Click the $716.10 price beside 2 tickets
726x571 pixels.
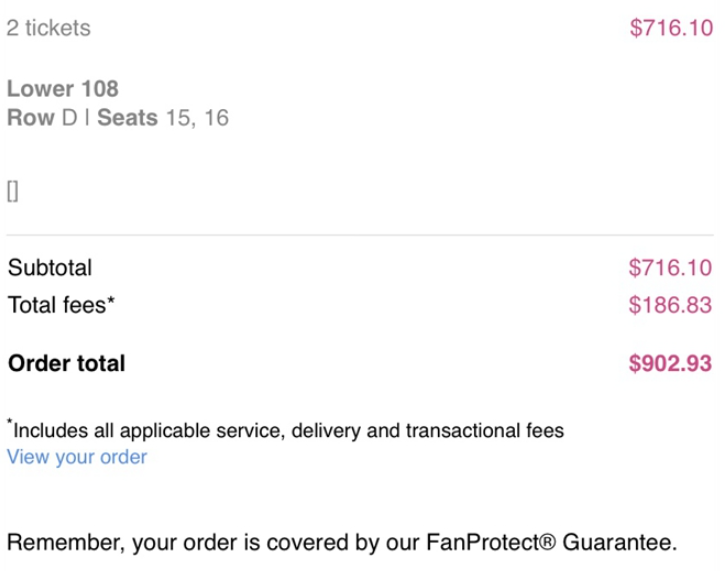point(670,28)
